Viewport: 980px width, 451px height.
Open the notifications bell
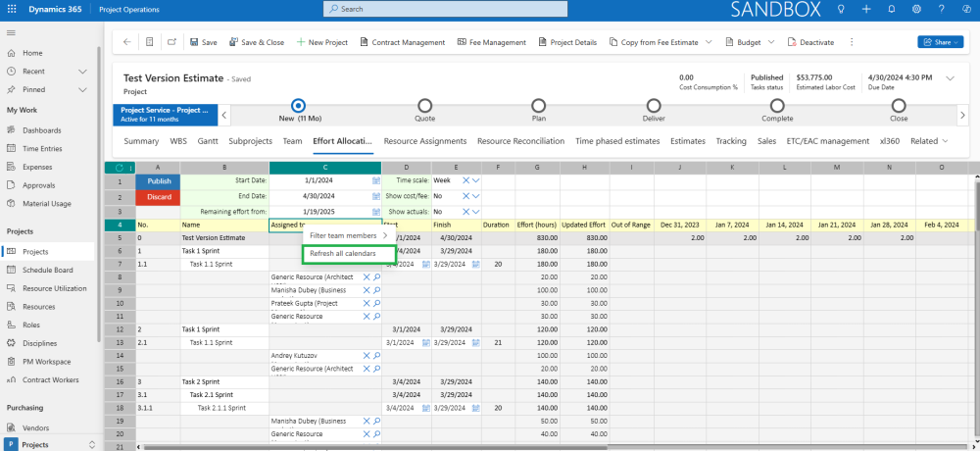click(890, 9)
